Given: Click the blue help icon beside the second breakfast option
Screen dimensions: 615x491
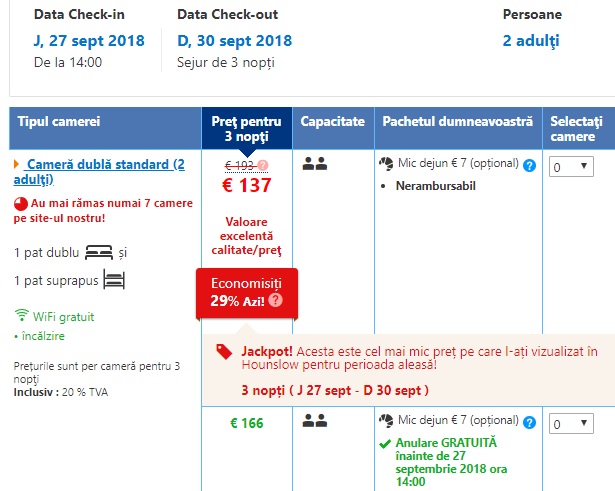Looking at the screenshot, I should pyautogui.click(x=529, y=423).
